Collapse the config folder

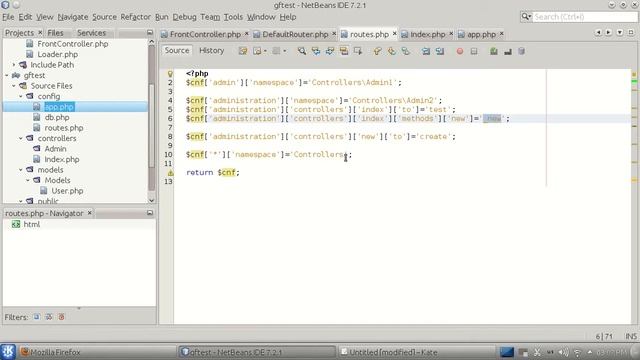(x=21, y=96)
